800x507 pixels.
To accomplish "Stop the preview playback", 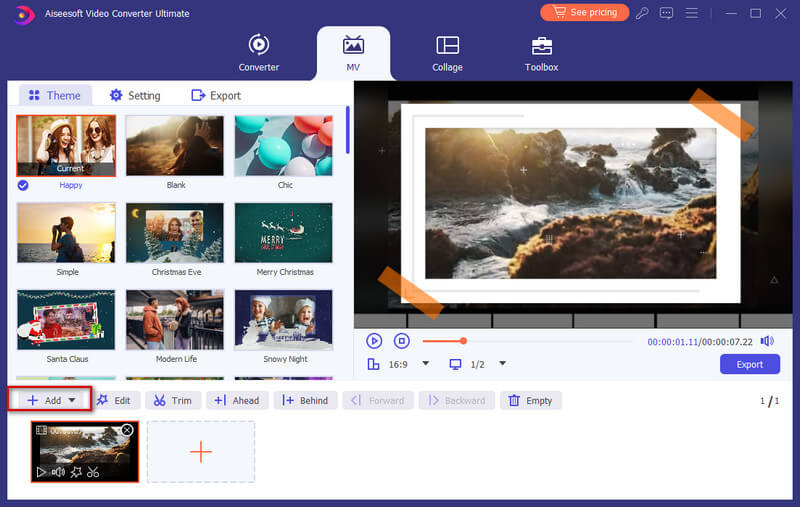I will pyautogui.click(x=401, y=341).
